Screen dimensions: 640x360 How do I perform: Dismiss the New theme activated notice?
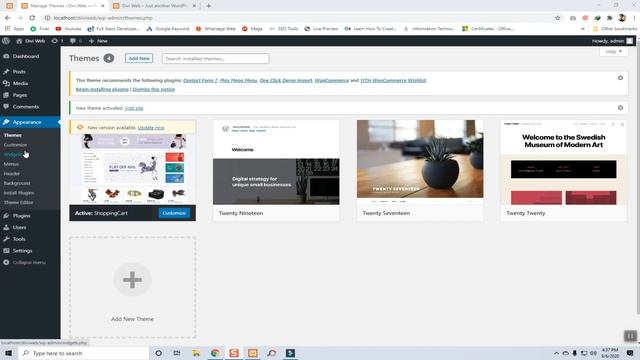coord(620,108)
